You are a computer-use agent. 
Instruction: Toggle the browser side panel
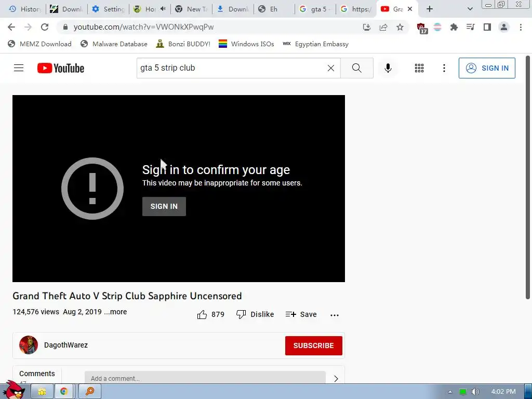click(487, 27)
